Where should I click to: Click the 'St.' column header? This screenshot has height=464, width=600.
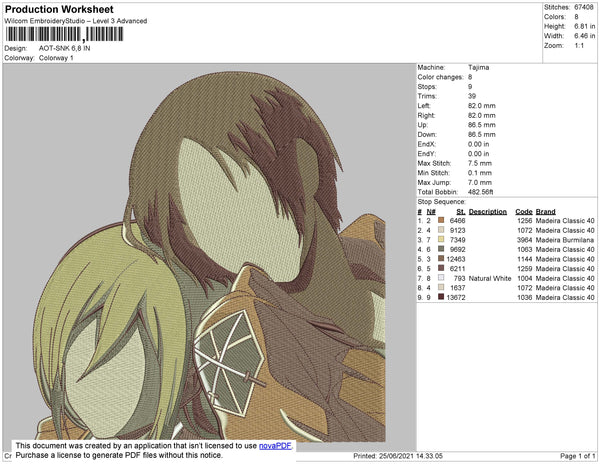click(461, 212)
